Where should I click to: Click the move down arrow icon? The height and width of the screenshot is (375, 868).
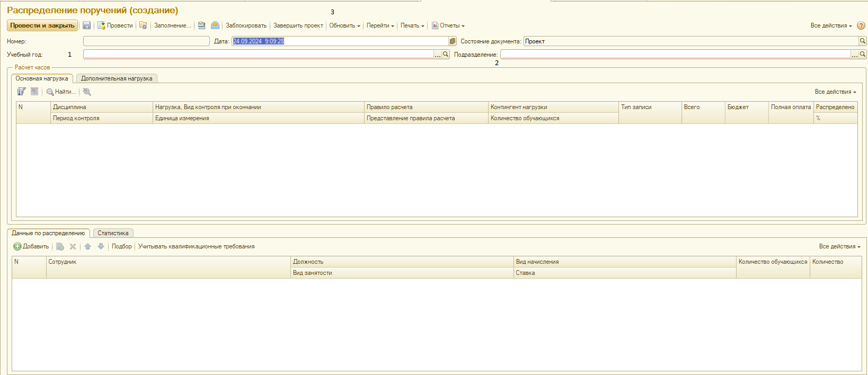click(x=101, y=246)
